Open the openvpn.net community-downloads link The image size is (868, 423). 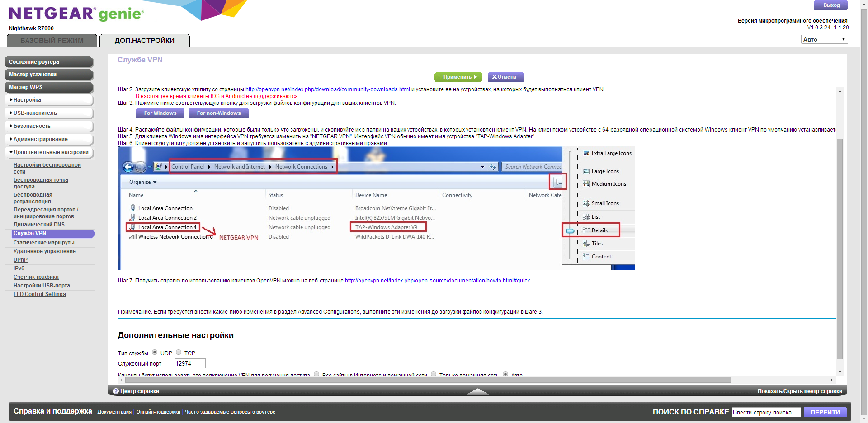(328, 89)
